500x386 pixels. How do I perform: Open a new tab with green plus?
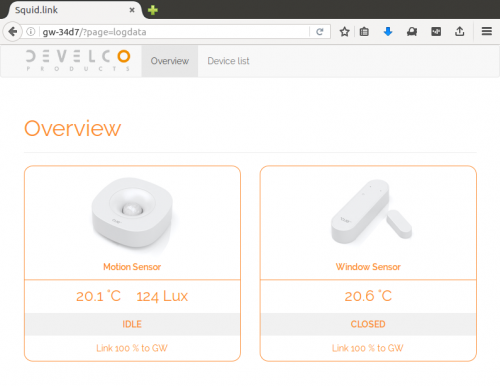[x=153, y=10]
